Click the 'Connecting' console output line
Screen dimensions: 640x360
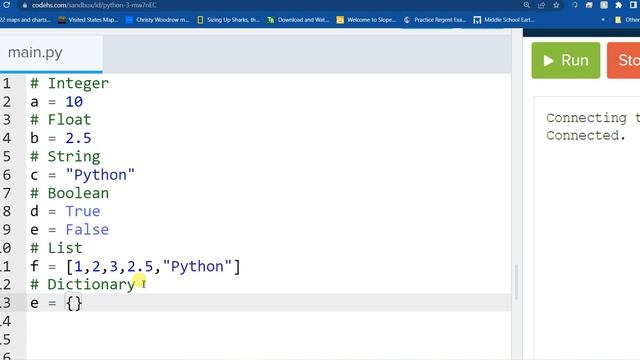(593, 118)
